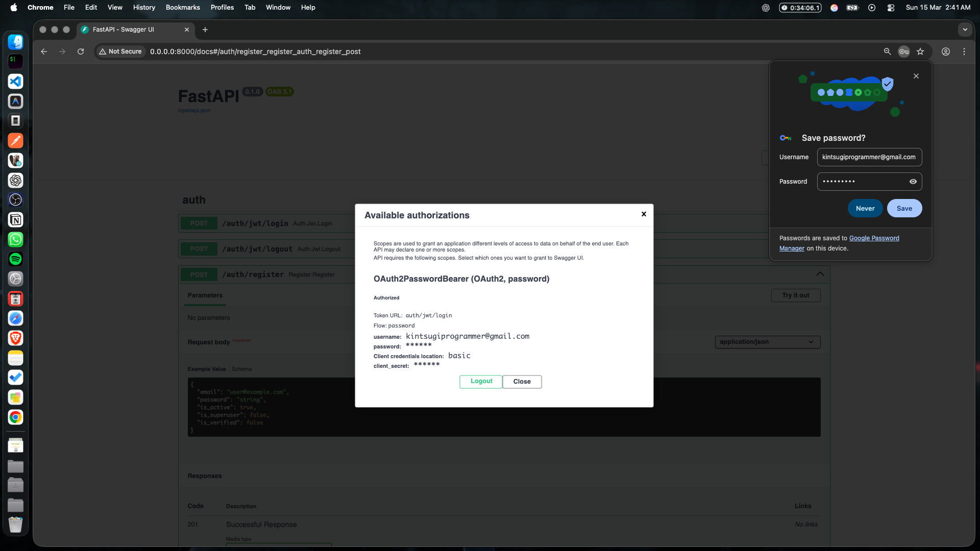
Task: Open Notion from the dock
Action: (15, 220)
